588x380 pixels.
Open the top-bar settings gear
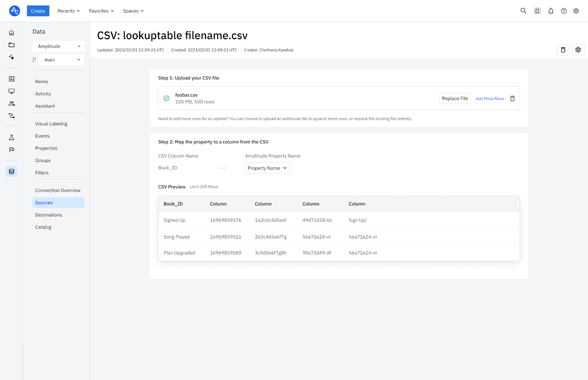[576, 11]
